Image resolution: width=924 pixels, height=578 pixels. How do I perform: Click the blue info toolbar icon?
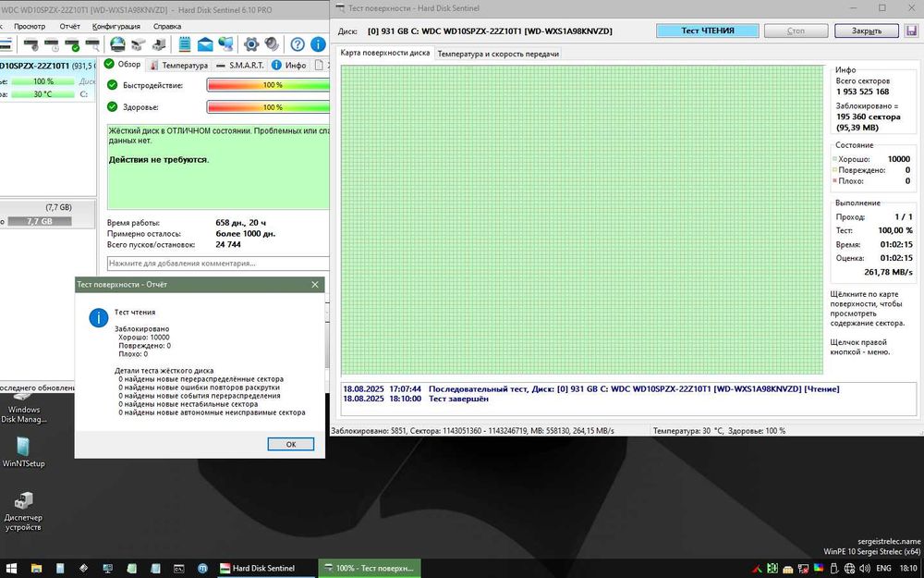coord(318,44)
